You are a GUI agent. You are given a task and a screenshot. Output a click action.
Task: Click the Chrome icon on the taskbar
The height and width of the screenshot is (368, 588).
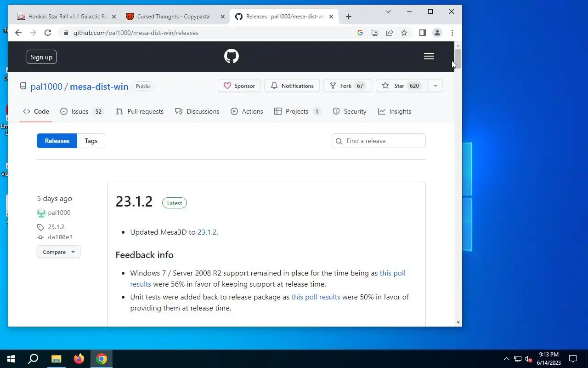[102, 359]
